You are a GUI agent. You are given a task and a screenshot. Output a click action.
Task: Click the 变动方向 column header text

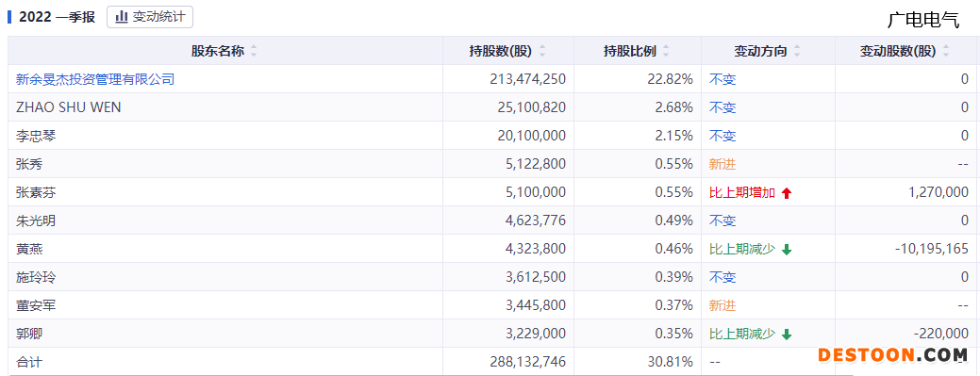click(760, 52)
